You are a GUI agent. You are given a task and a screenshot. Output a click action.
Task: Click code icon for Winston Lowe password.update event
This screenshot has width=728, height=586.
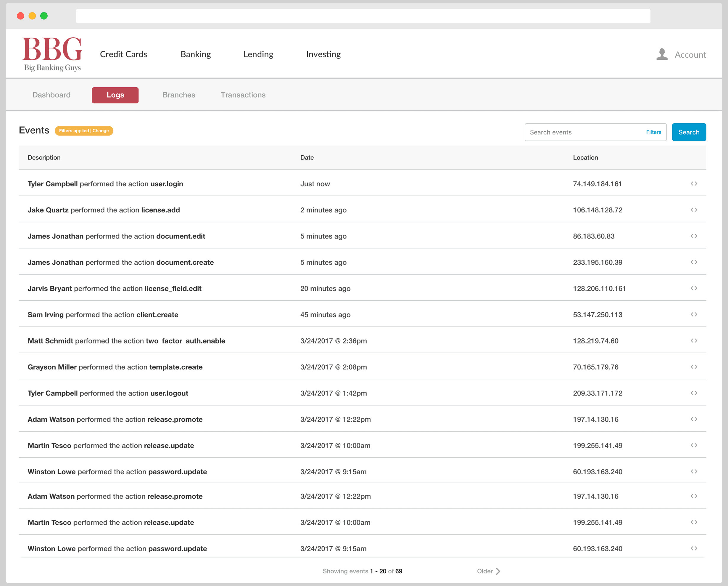(695, 472)
